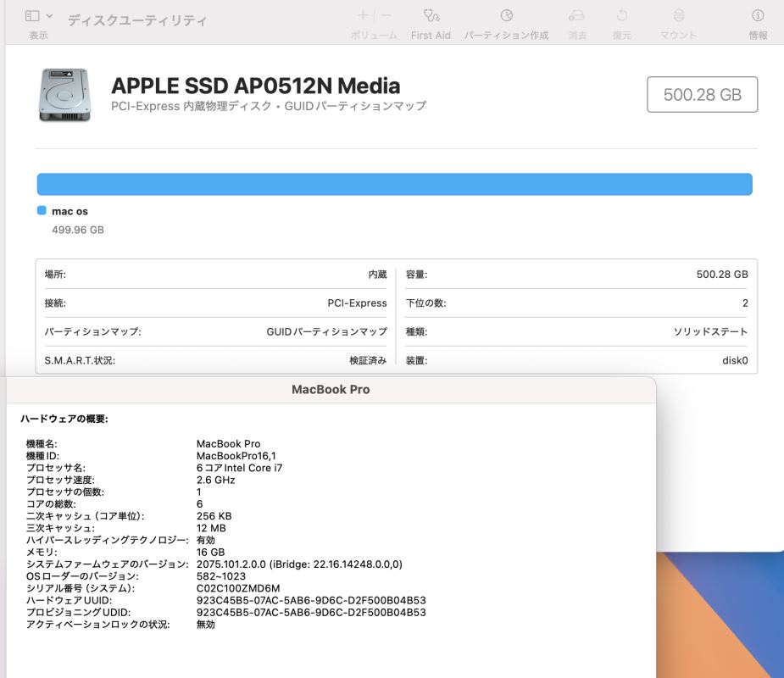Click the Mount toolbar icon
Viewport: 784px width, 678px height.
[679, 15]
